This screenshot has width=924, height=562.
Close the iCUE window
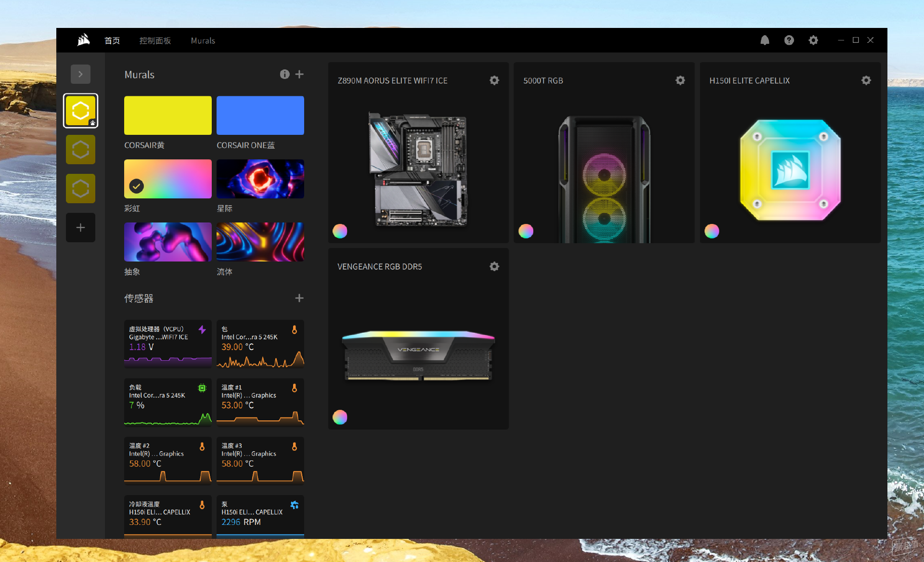click(870, 40)
